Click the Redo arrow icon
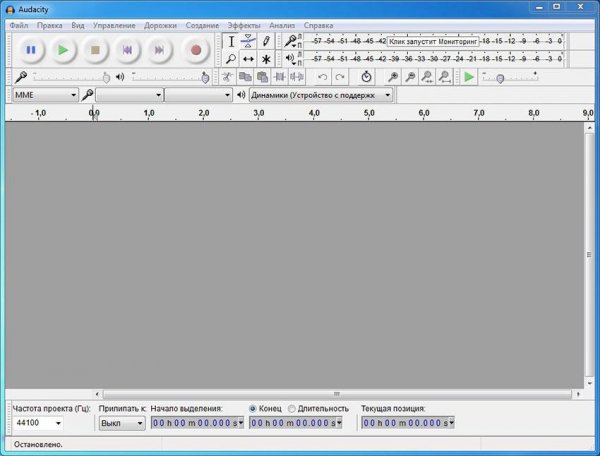Viewport: 600px width, 456px height. pyautogui.click(x=340, y=77)
